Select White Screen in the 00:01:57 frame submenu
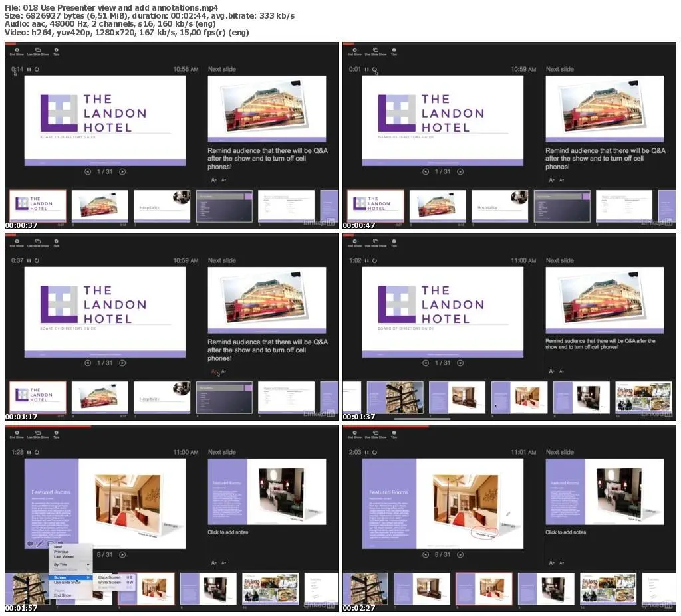 pyautogui.click(x=115, y=583)
